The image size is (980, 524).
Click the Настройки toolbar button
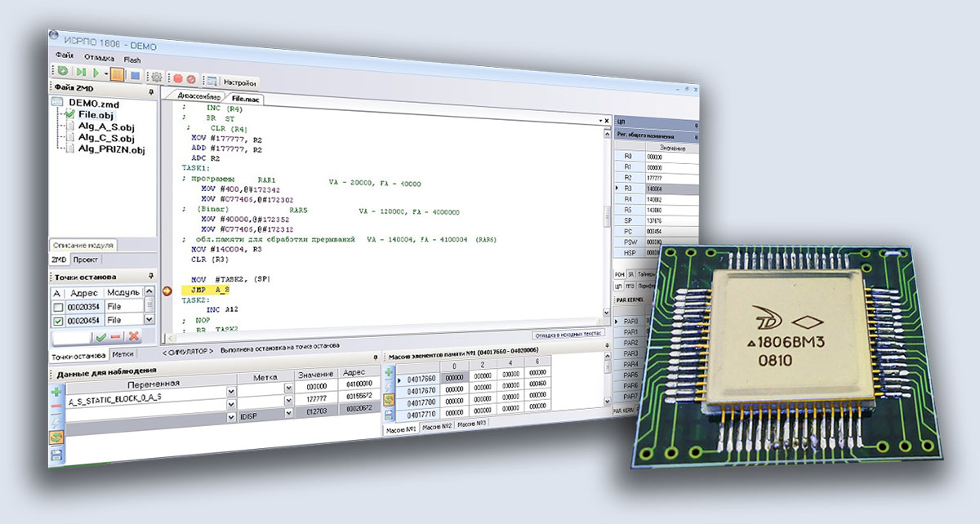(241, 82)
